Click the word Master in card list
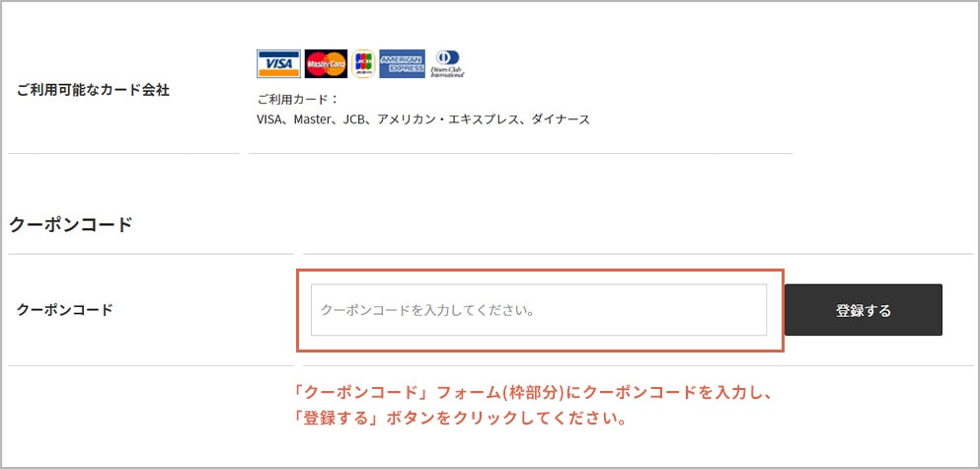980x469 pixels. coord(310,119)
